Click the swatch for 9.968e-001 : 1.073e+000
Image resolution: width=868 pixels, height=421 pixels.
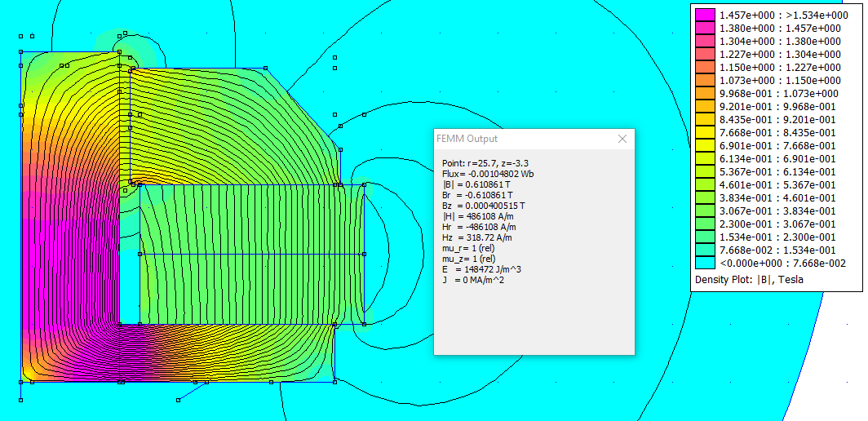(705, 94)
